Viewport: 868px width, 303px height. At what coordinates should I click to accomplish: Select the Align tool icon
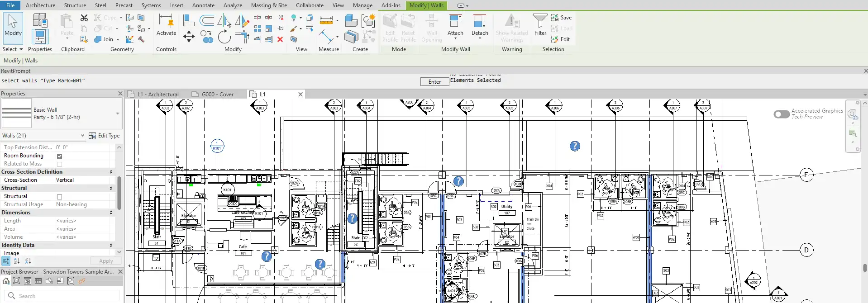tap(189, 20)
